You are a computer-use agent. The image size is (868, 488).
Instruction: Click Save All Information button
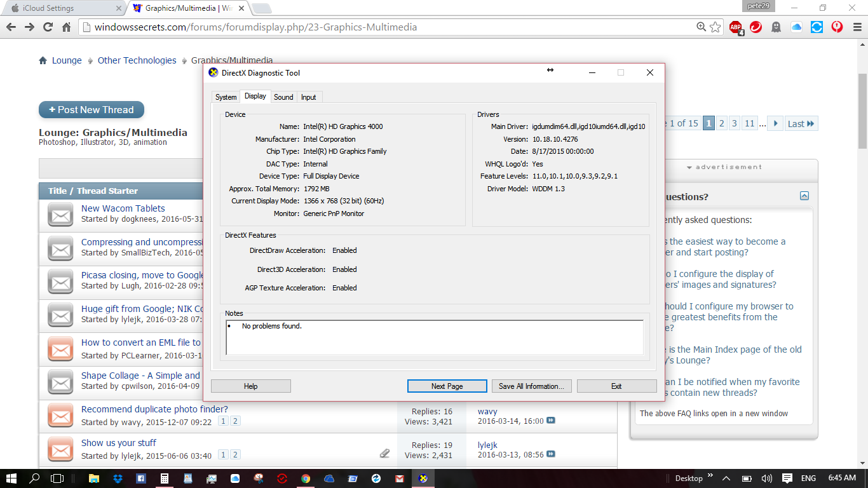[x=531, y=386]
